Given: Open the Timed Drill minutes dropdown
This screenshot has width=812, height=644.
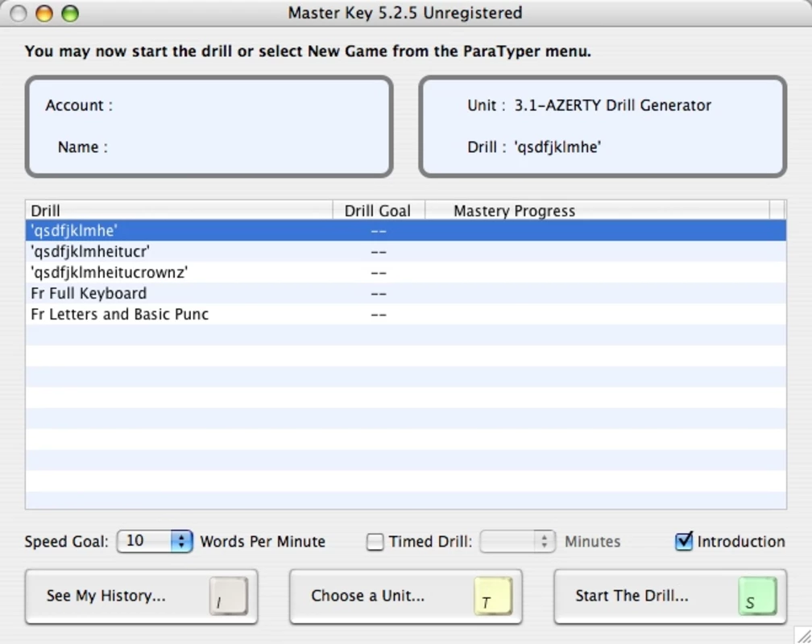Looking at the screenshot, I should [517, 542].
